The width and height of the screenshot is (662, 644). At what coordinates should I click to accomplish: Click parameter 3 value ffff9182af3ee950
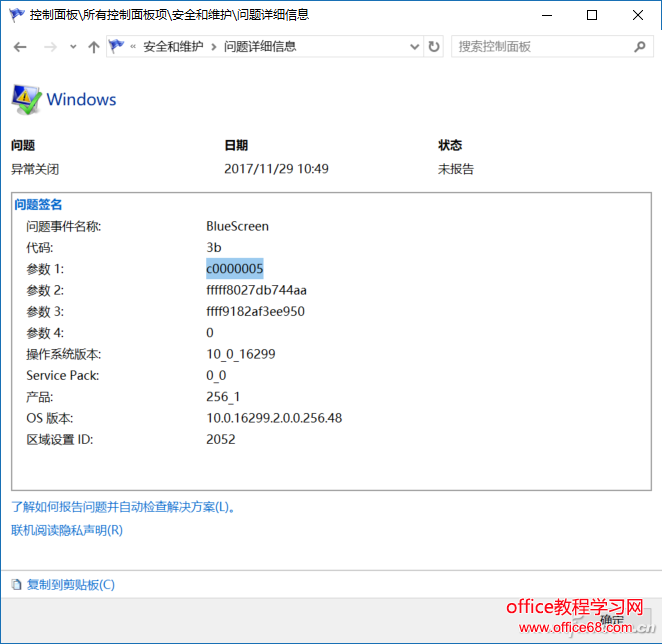[x=255, y=312]
